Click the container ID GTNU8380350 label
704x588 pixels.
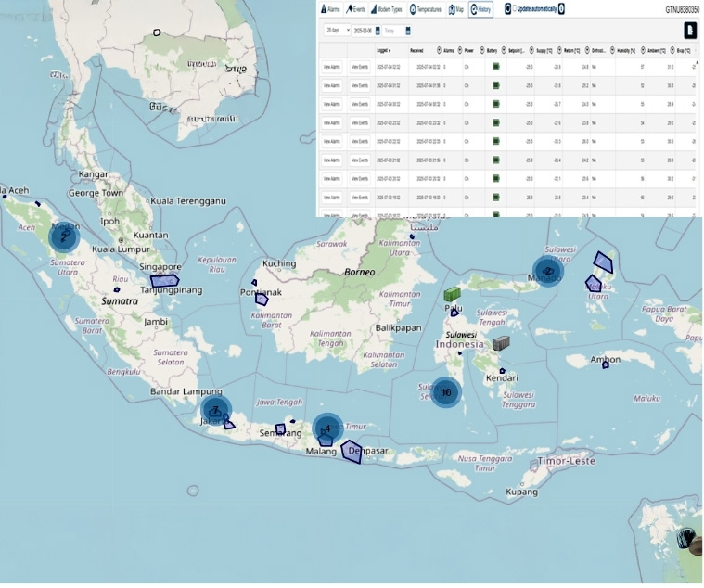(x=683, y=9)
